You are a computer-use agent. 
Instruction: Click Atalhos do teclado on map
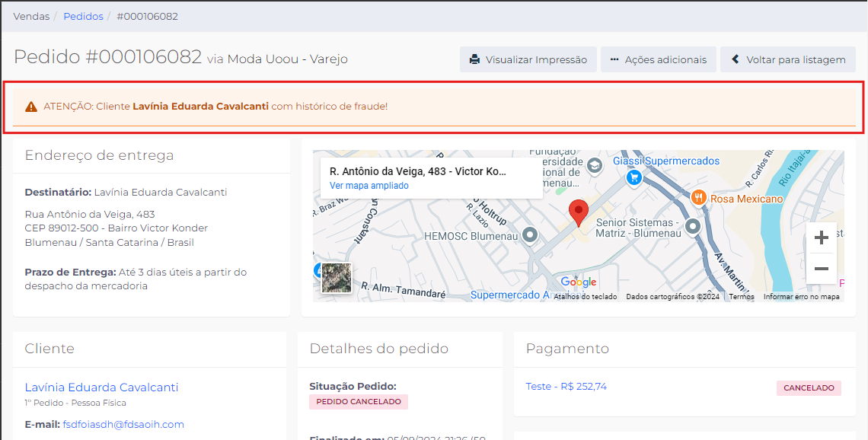586,297
